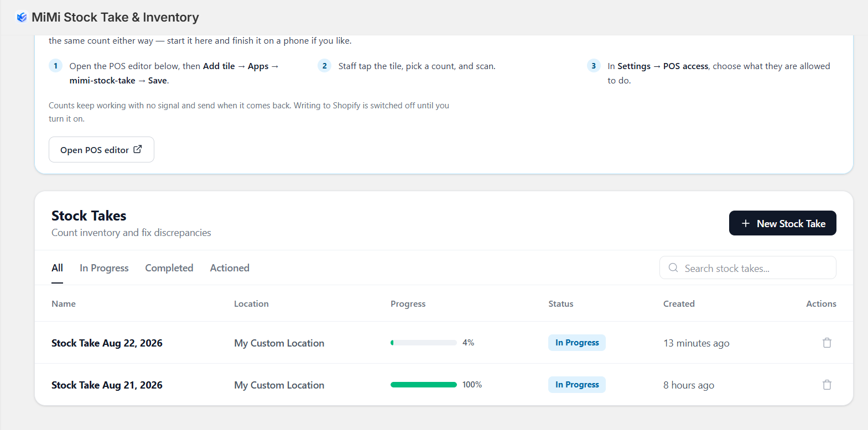868x430 pixels.
Task: Click the Progress column header
Action: pos(408,304)
